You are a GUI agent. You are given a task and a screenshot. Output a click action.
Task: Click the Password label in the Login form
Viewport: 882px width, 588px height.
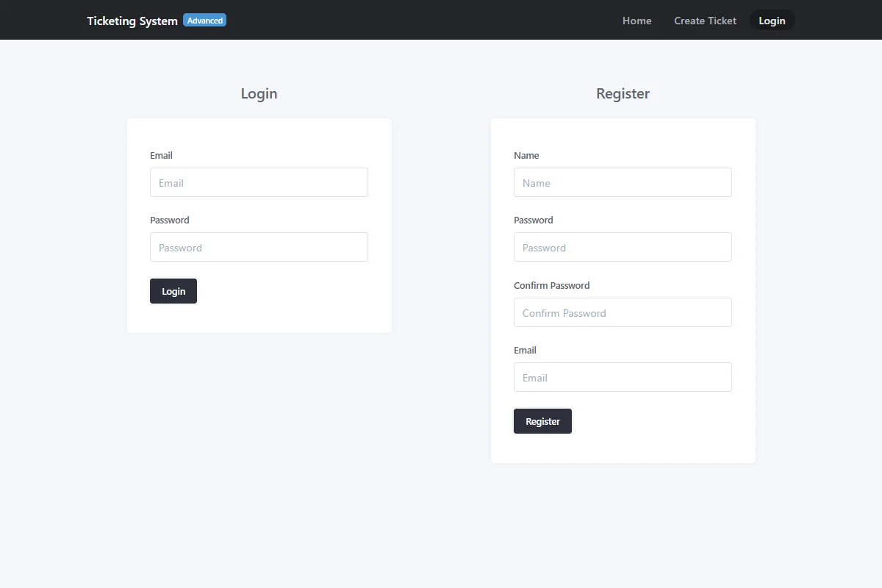point(170,220)
